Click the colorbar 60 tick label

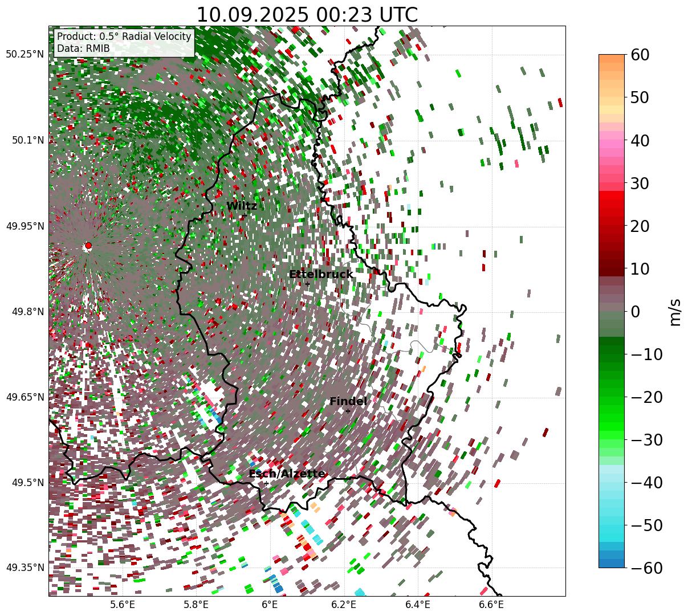pyautogui.click(x=640, y=55)
